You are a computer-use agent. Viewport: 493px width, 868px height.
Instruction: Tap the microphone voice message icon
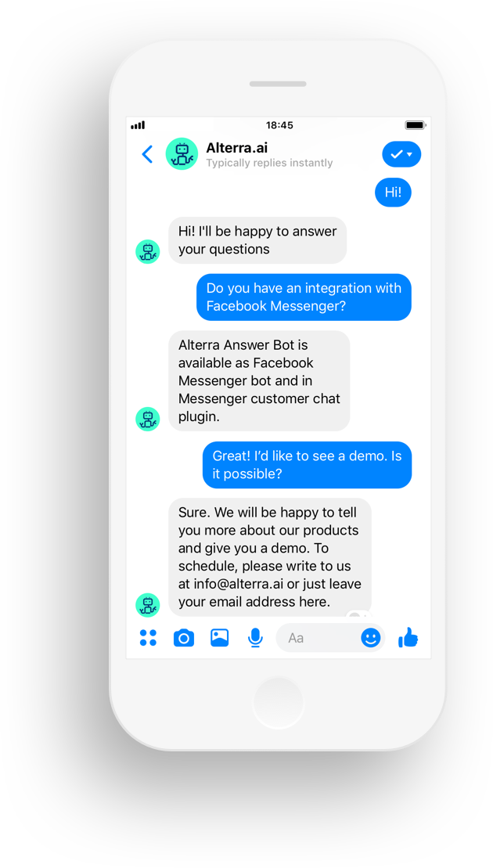(255, 638)
